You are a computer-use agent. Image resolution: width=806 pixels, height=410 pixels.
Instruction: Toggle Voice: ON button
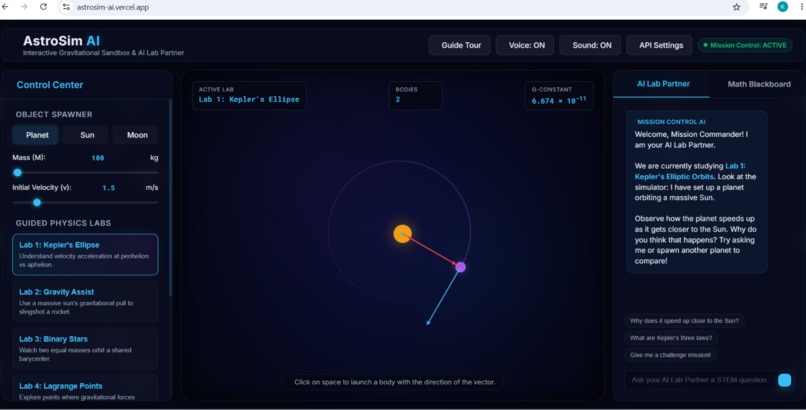coord(526,45)
